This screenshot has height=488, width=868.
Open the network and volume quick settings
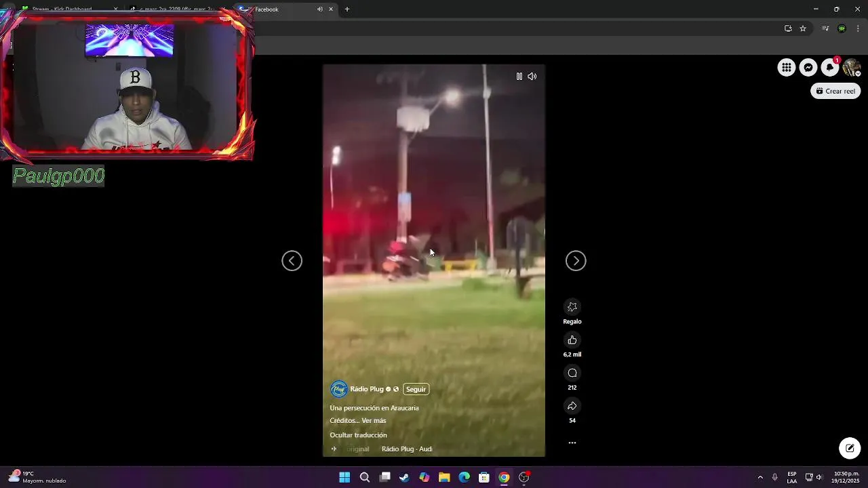pos(814,477)
